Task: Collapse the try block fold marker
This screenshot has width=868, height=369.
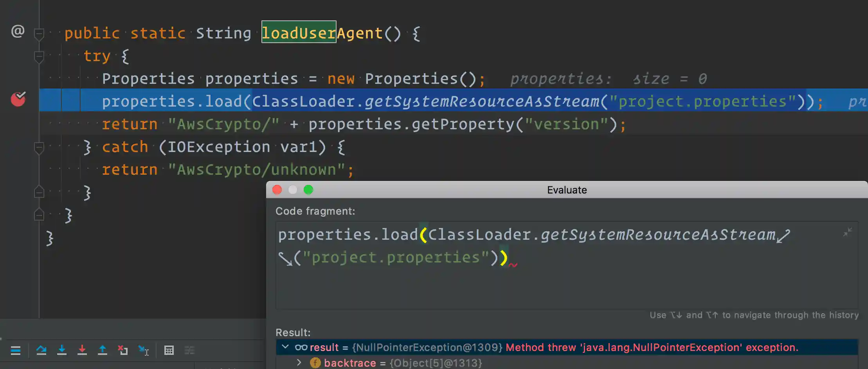Action: click(x=39, y=56)
